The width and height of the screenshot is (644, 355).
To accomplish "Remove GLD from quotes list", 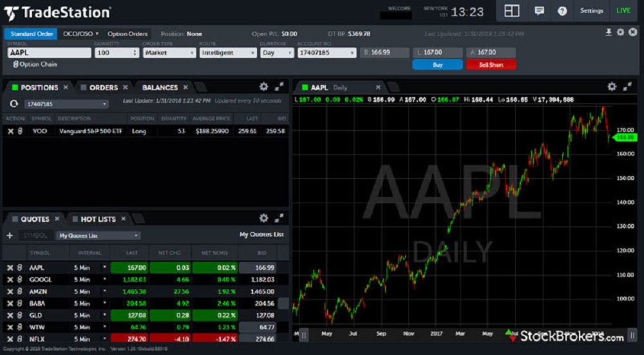I will [x=10, y=315].
